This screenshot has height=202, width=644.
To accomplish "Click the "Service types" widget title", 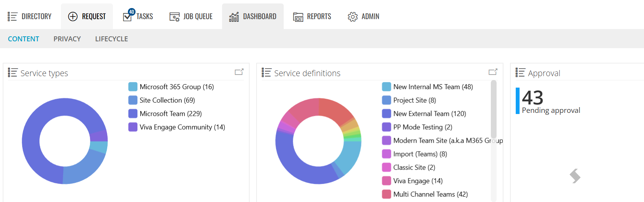I will [x=44, y=73].
